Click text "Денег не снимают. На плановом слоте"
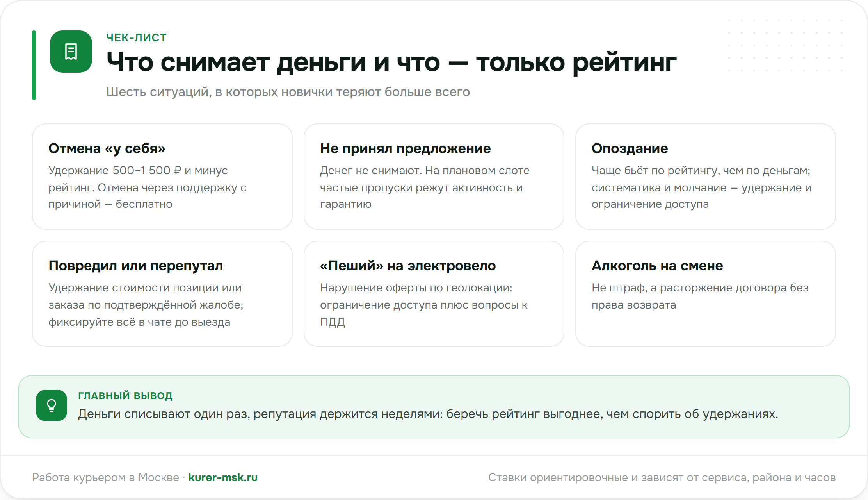The width and height of the screenshot is (868, 500). tap(425, 170)
